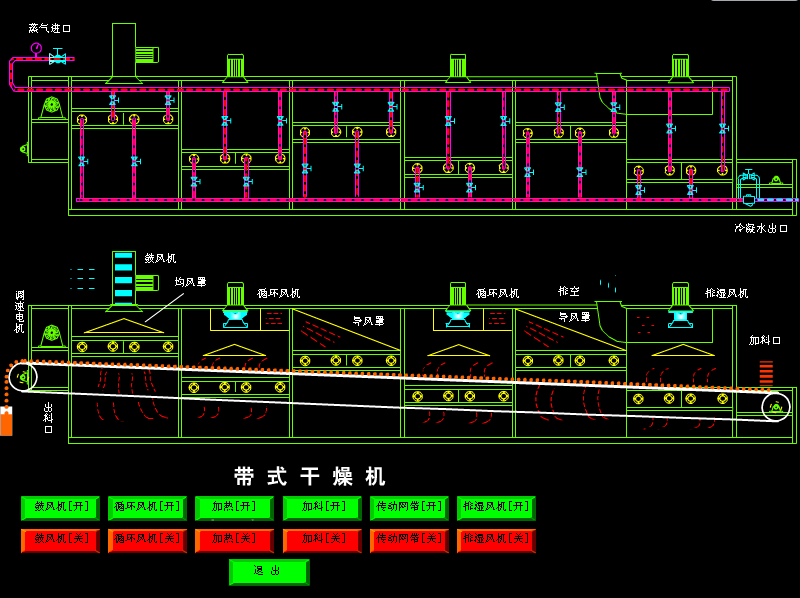Start feeding with 加料[开] button
Viewport: 800px width, 598px height.
(x=321, y=507)
